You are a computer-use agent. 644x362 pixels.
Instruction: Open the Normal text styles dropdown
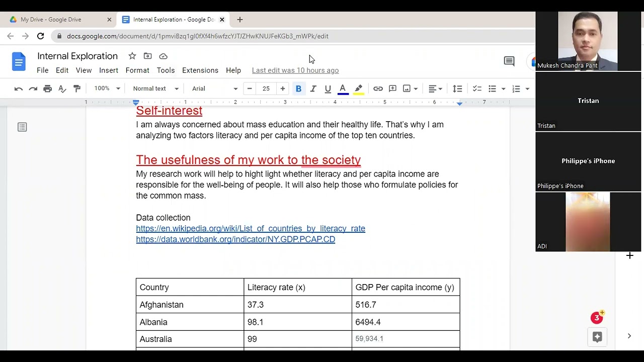(x=155, y=88)
